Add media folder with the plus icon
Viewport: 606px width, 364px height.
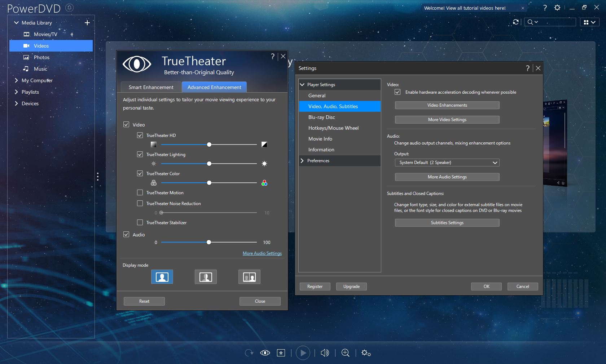click(87, 22)
